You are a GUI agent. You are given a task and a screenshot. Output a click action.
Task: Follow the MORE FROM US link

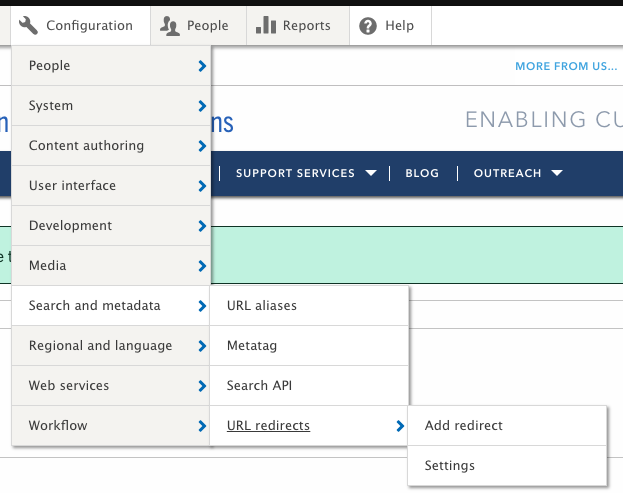click(566, 66)
